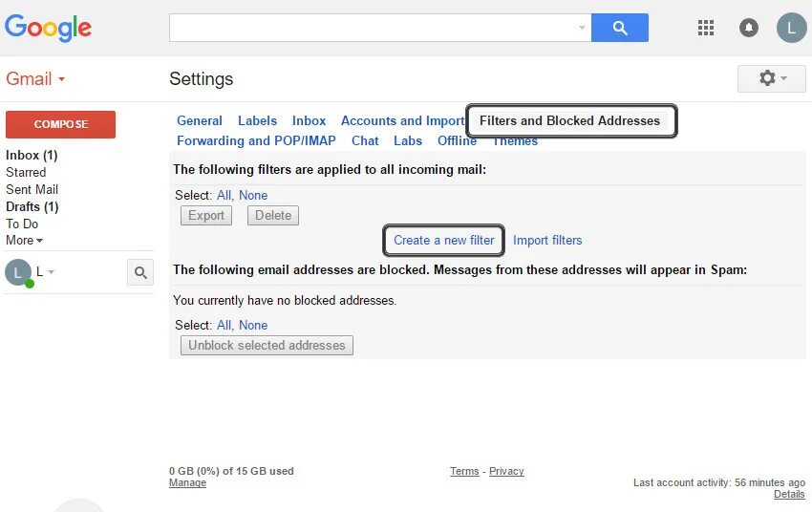Click the Manage storage link
The image size is (812, 512).
187,482
